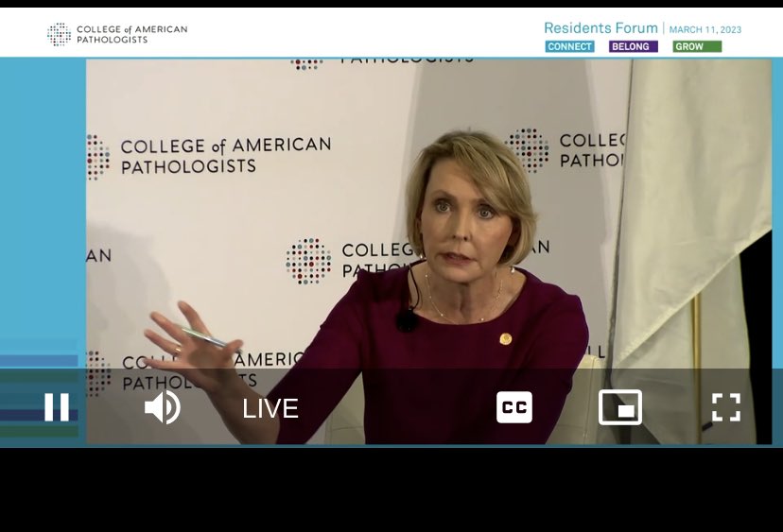This screenshot has height=532, width=783.
Task: Click the College of American Pathologists header name
Action: click(131, 34)
